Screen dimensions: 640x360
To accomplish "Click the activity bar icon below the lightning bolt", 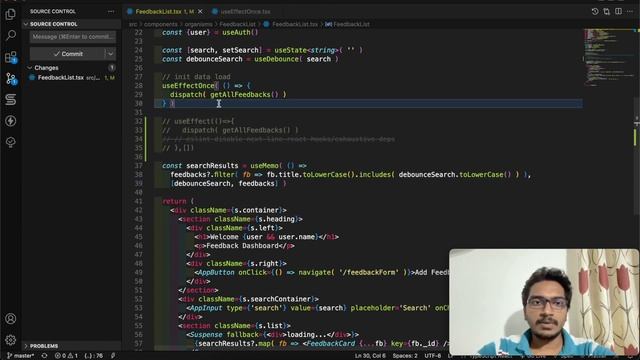I will pyautogui.click(x=11, y=142).
